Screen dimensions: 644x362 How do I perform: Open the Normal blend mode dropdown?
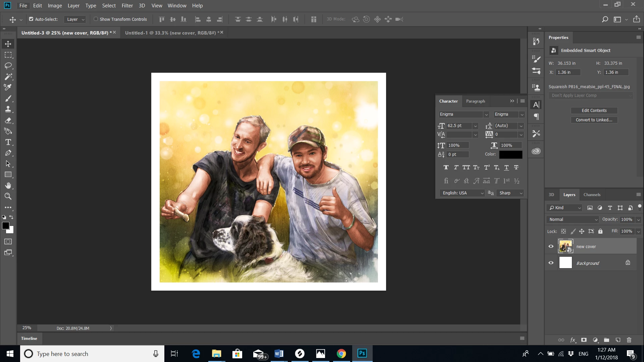pyautogui.click(x=573, y=219)
